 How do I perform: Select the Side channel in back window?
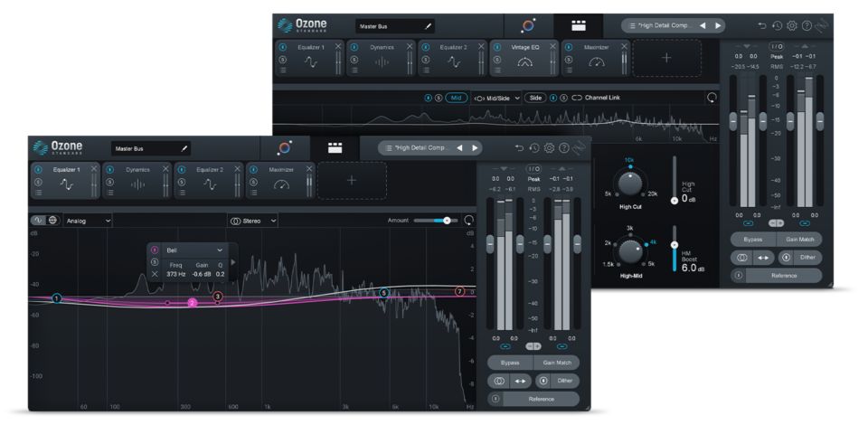tap(535, 98)
